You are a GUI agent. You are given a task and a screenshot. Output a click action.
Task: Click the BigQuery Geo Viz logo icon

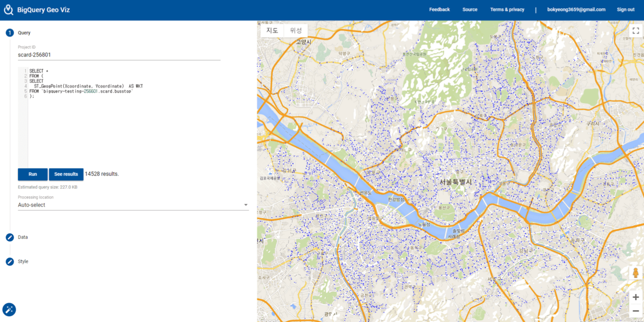tap(9, 9)
